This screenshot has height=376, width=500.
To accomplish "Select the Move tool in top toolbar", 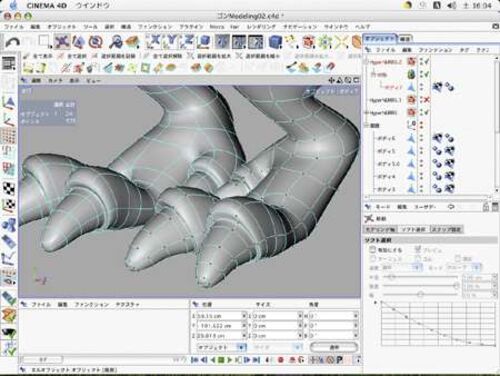I will 62,42.
